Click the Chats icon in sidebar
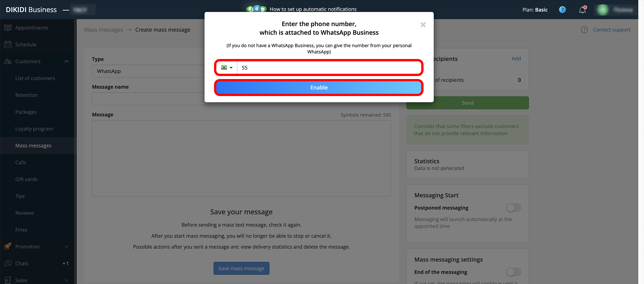 (x=8, y=263)
